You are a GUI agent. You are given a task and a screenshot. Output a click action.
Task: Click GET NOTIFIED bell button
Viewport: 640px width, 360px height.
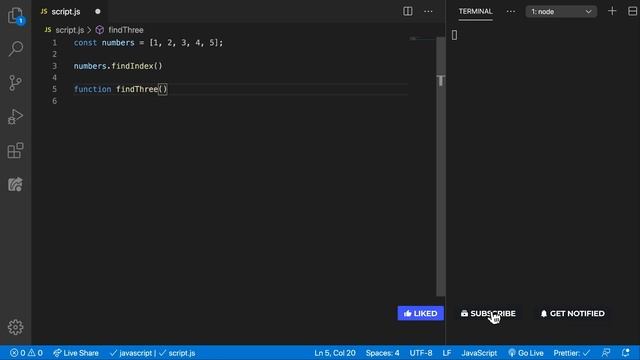pos(573,313)
